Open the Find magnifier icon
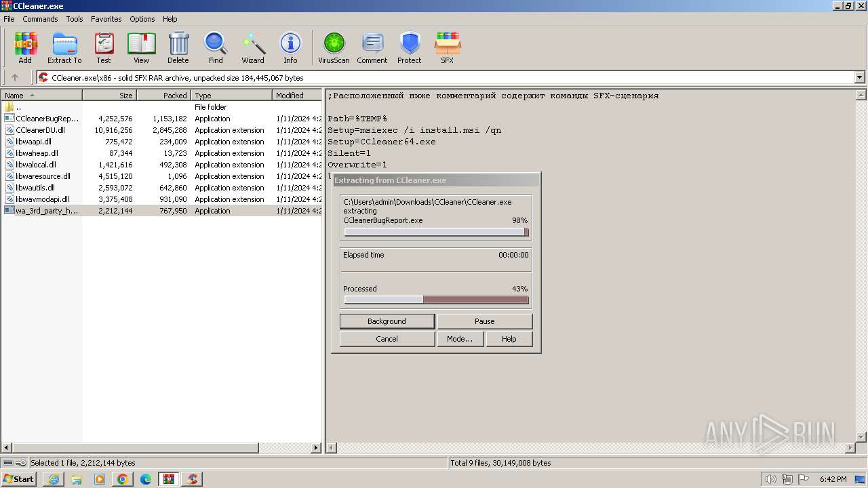 click(x=216, y=47)
